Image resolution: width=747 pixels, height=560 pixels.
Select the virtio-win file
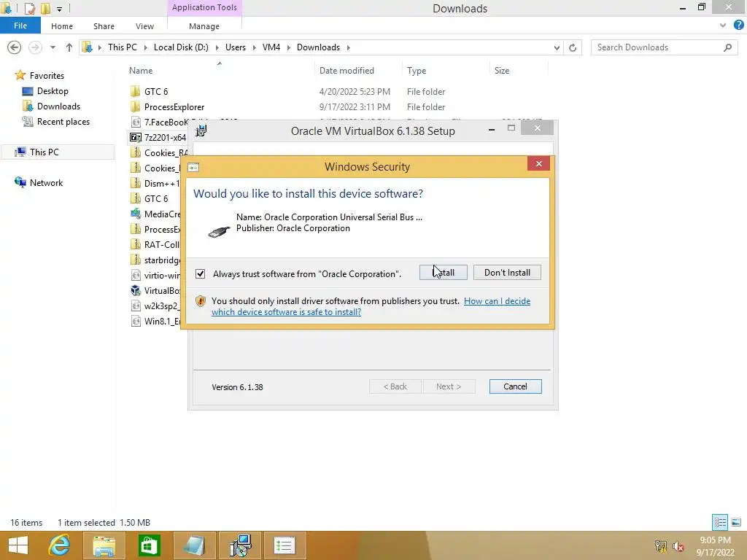pos(162,275)
